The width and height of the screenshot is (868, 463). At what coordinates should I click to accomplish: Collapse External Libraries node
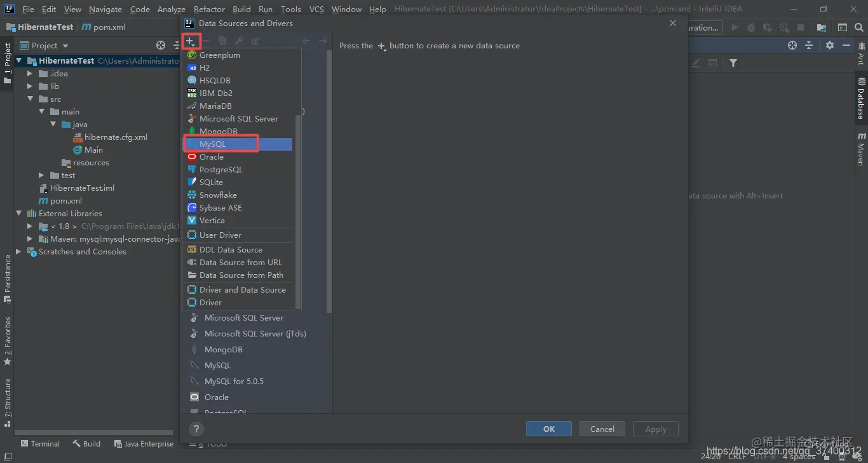coord(19,214)
